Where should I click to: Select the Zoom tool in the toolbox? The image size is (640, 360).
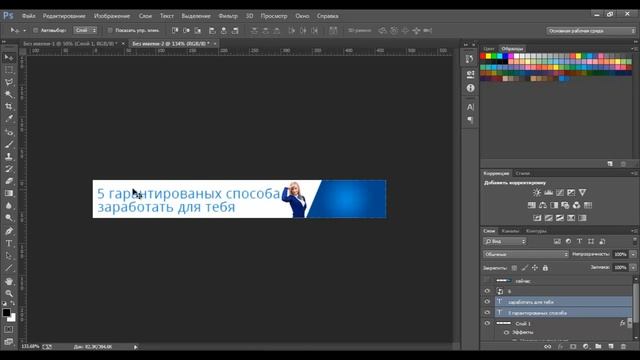pyautogui.click(x=9, y=293)
